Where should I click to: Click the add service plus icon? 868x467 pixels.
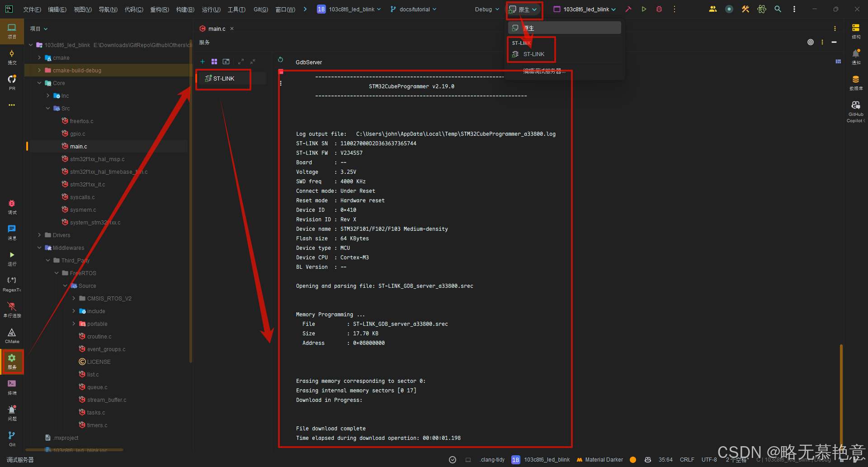coord(203,62)
